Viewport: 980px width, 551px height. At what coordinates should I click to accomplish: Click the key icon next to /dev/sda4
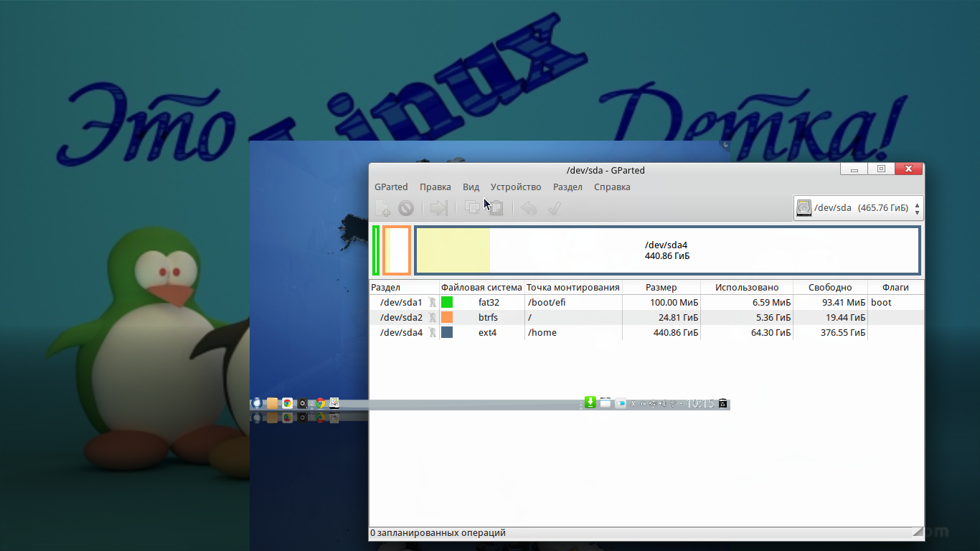[x=432, y=333]
